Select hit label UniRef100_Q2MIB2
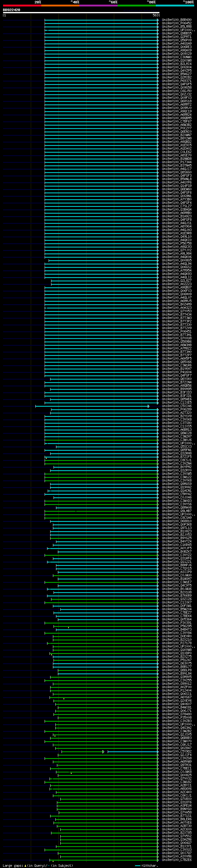197x868 pixels. (x=177, y=77)
